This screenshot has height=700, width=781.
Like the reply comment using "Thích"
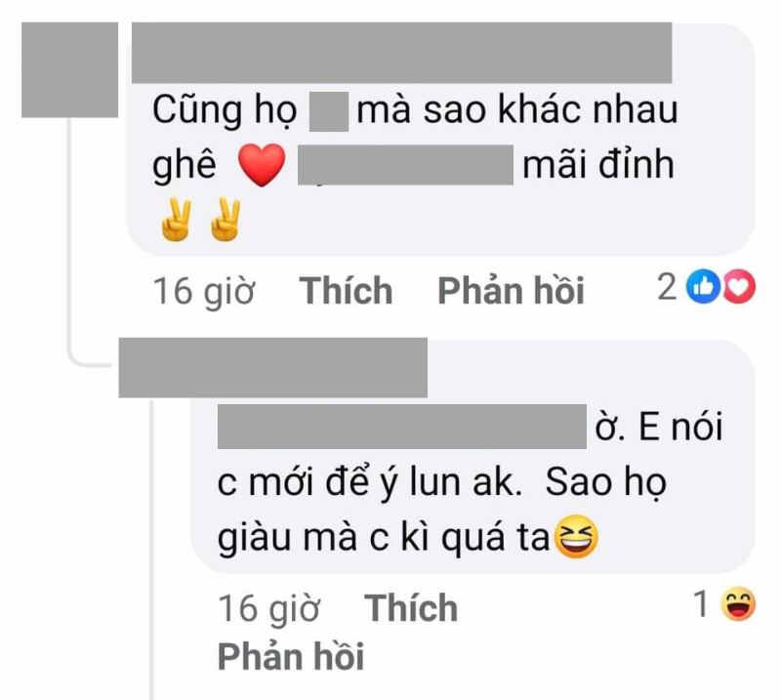click(411, 608)
